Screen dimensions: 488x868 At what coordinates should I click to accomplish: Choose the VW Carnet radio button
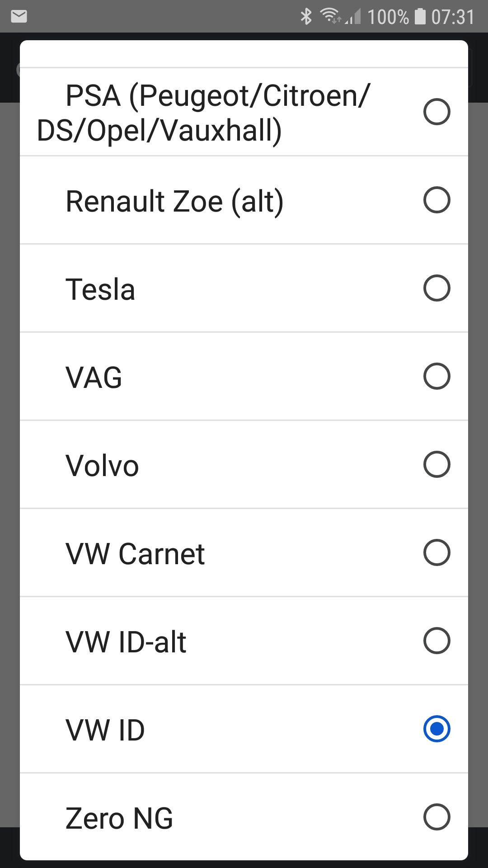pos(436,552)
